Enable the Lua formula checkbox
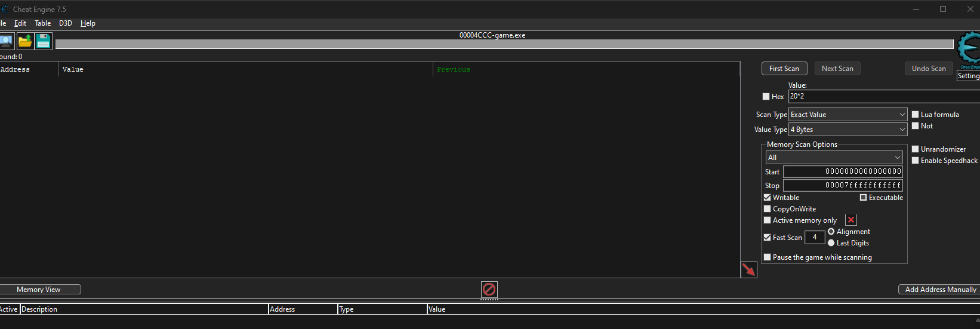980x329 pixels. tap(916, 115)
